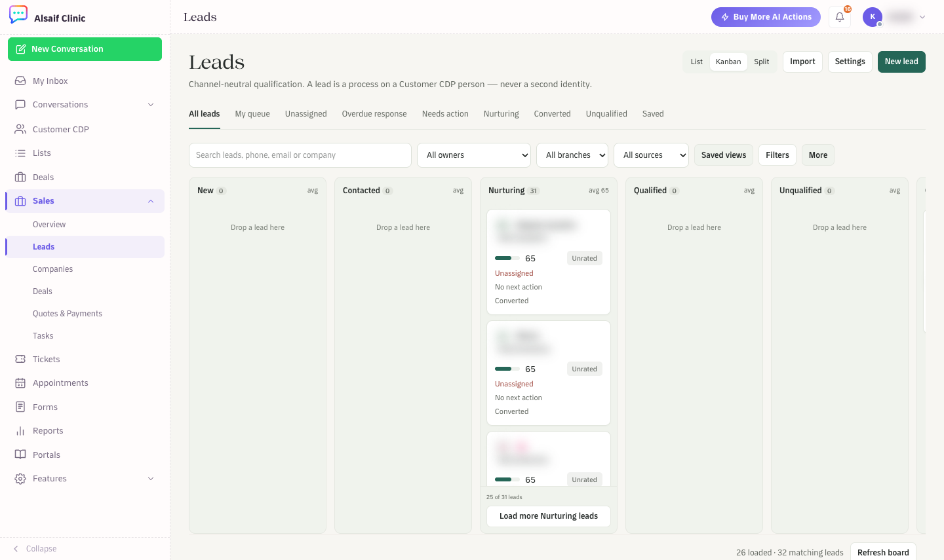Click the Forms document icon
This screenshot has height=560, width=944.
[x=20, y=407]
